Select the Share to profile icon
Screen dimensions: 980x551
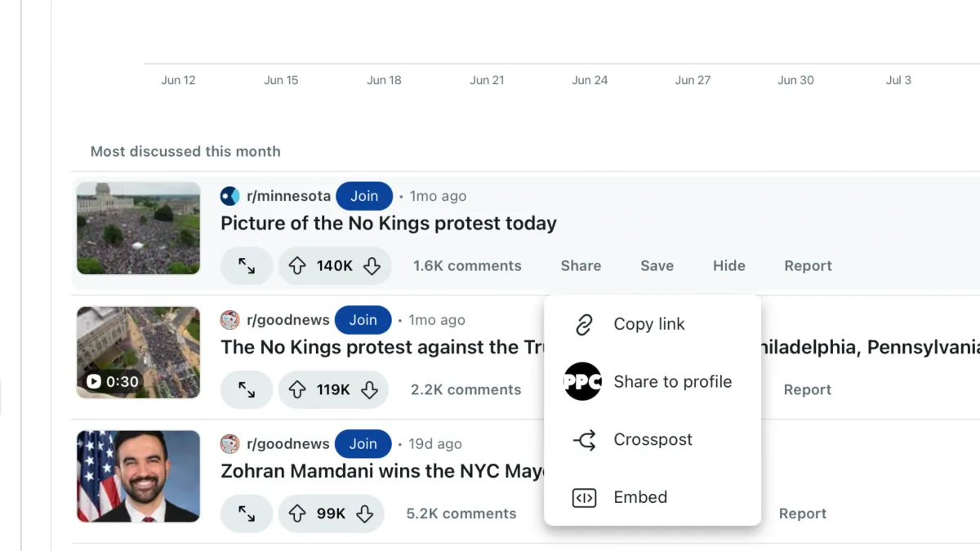tap(581, 382)
